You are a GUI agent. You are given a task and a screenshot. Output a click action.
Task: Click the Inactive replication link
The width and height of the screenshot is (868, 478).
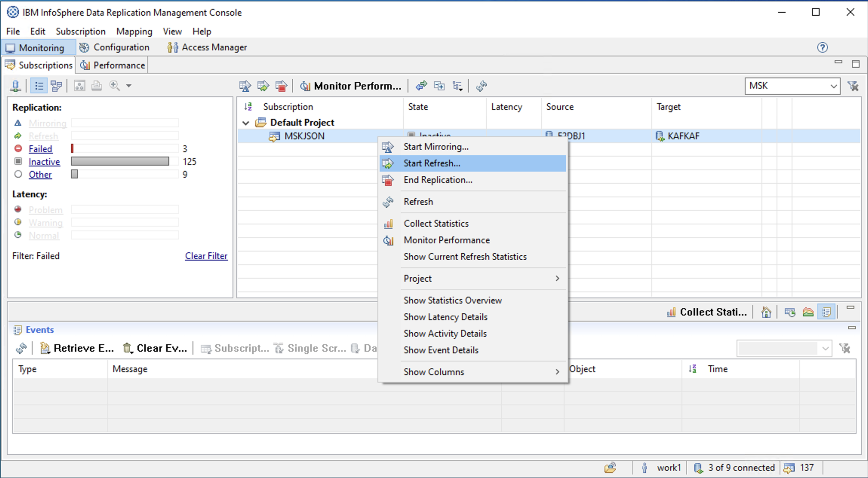point(44,162)
